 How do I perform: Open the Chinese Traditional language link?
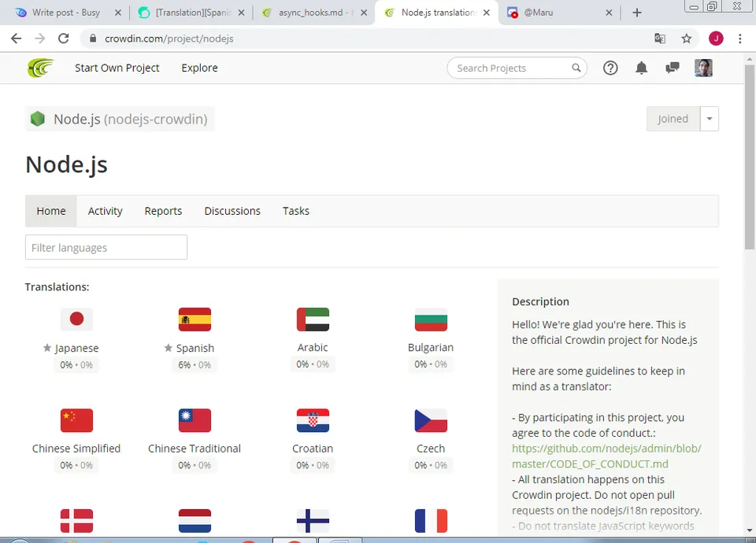coord(195,449)
